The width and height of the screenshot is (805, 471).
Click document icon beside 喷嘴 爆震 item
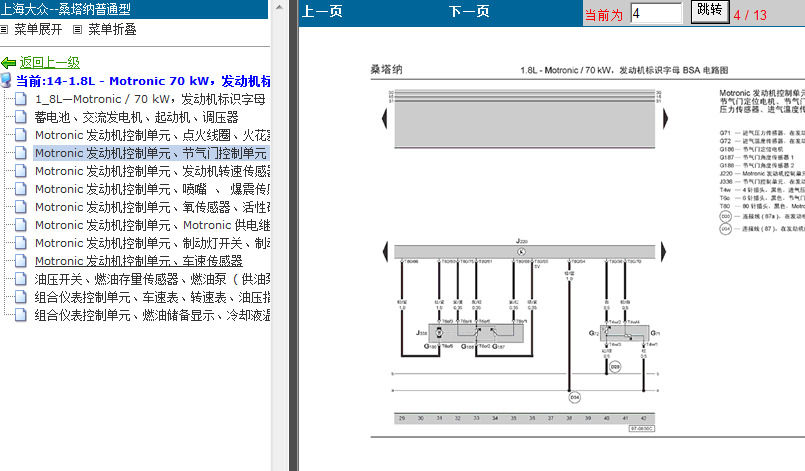[21, 189]
